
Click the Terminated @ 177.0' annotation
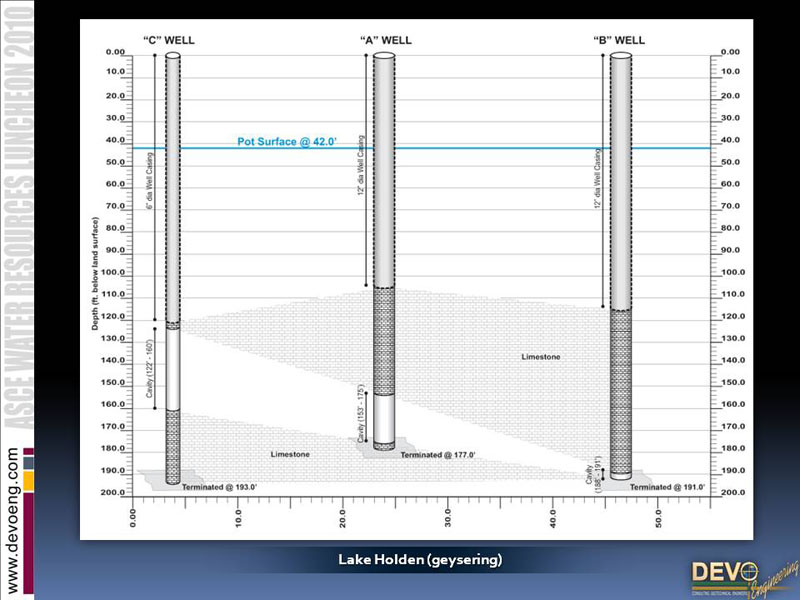point(437,455)
